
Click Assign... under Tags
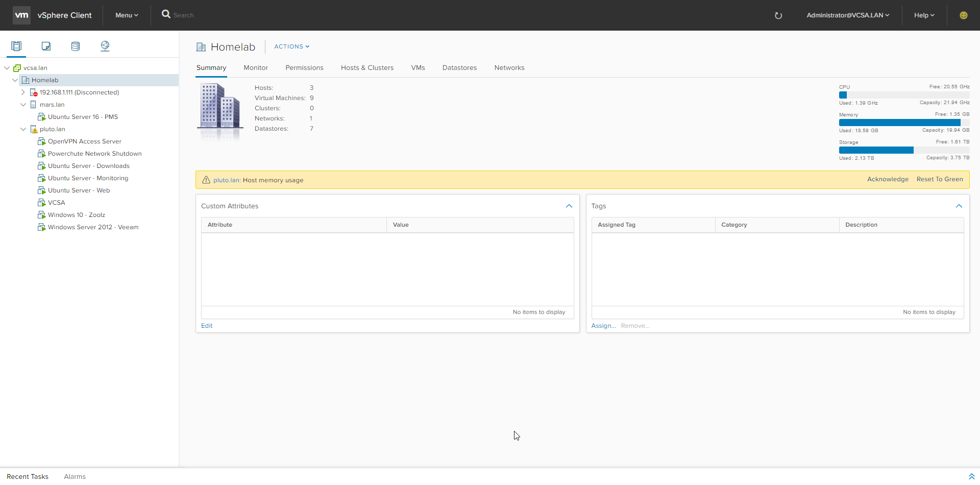tap(603, 326)
